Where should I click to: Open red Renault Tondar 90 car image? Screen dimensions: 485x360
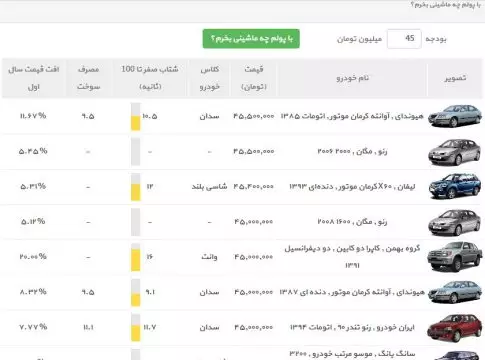(x=455, y=328)
